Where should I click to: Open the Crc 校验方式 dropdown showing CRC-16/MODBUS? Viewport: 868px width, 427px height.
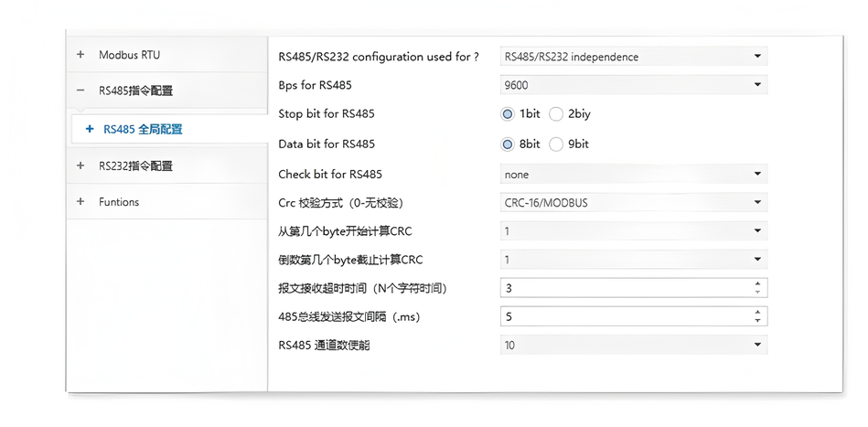coord(634,203)
